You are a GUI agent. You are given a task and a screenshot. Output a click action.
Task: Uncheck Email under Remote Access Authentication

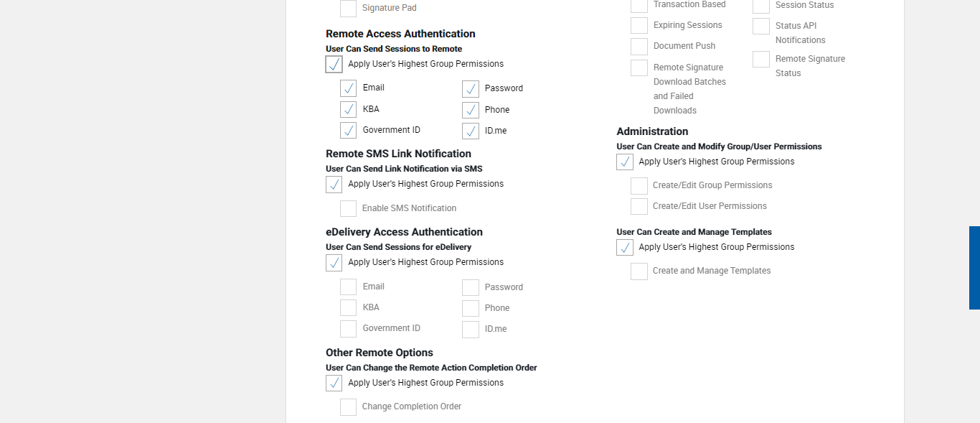coord(348,88)
